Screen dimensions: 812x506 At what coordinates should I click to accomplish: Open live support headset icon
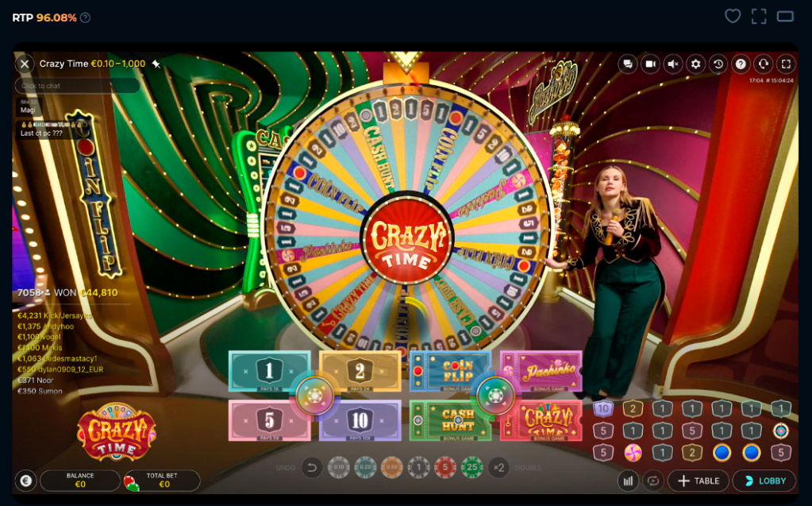click(x=764, y=64)
